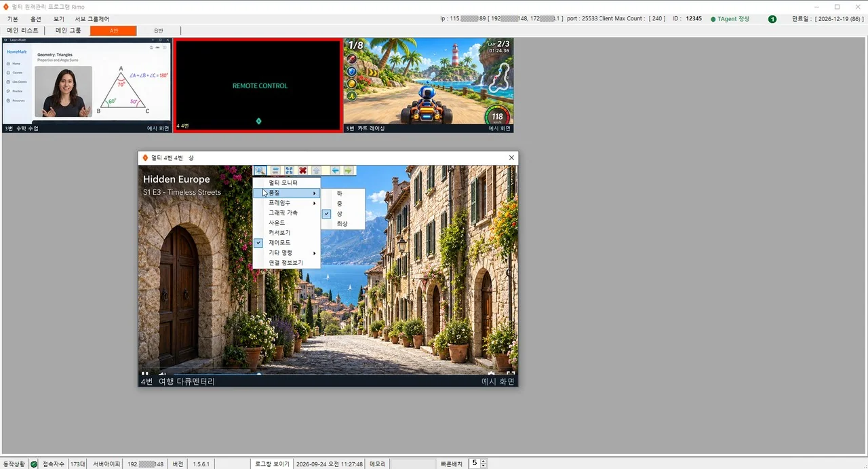Open the 서브 그룹제어 menu
Image resolution: width=868 pixels, height=469 pixels.
click(92, 19)
